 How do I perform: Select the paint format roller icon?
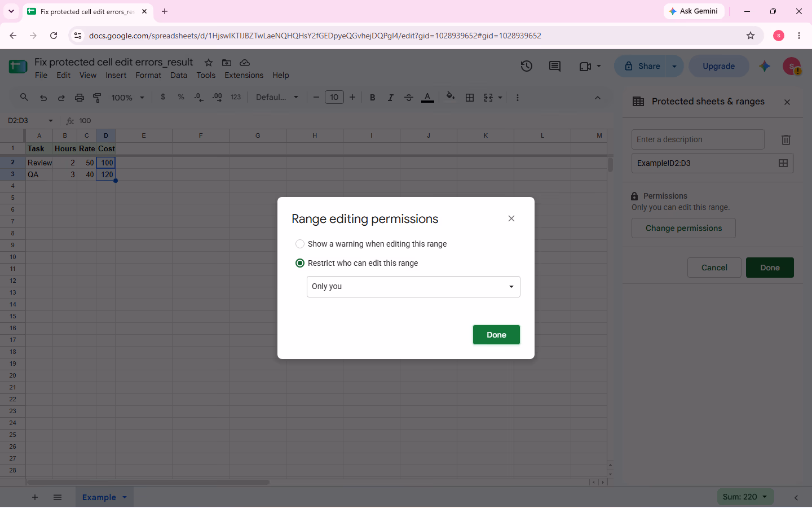(97, 98)
